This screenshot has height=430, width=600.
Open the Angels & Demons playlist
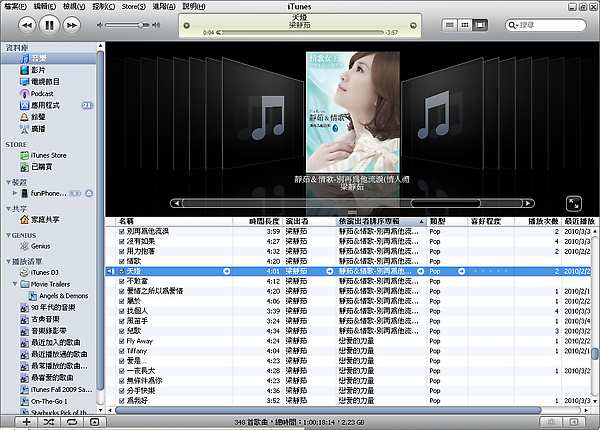64,296
